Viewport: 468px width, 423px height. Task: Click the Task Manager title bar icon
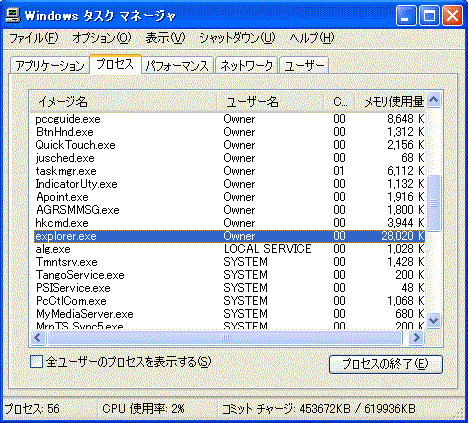13,15
